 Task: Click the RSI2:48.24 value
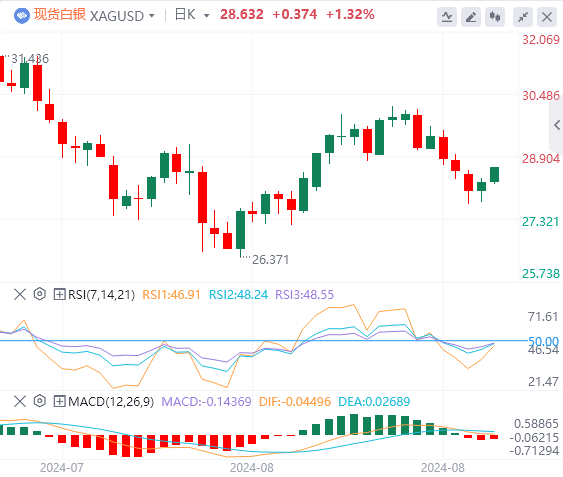[x=238, y=295]
